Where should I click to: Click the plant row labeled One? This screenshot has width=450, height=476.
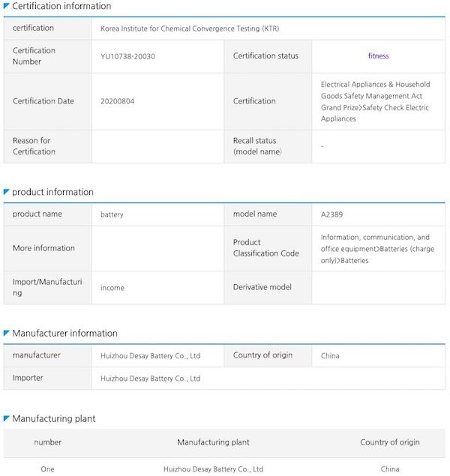point(224,469)
